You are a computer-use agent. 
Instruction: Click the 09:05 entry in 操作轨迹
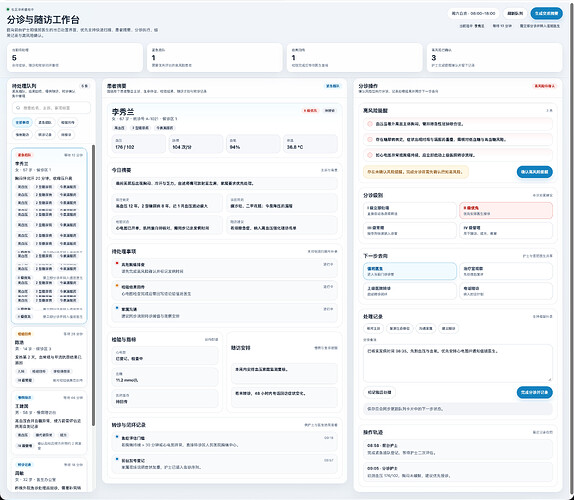(x=458, y=471)
